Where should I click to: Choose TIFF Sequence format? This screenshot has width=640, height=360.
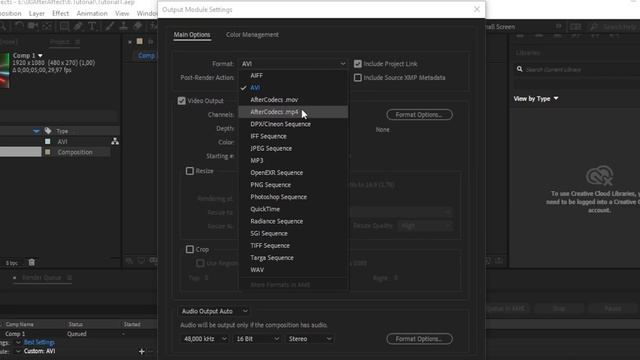pos(293,245)
